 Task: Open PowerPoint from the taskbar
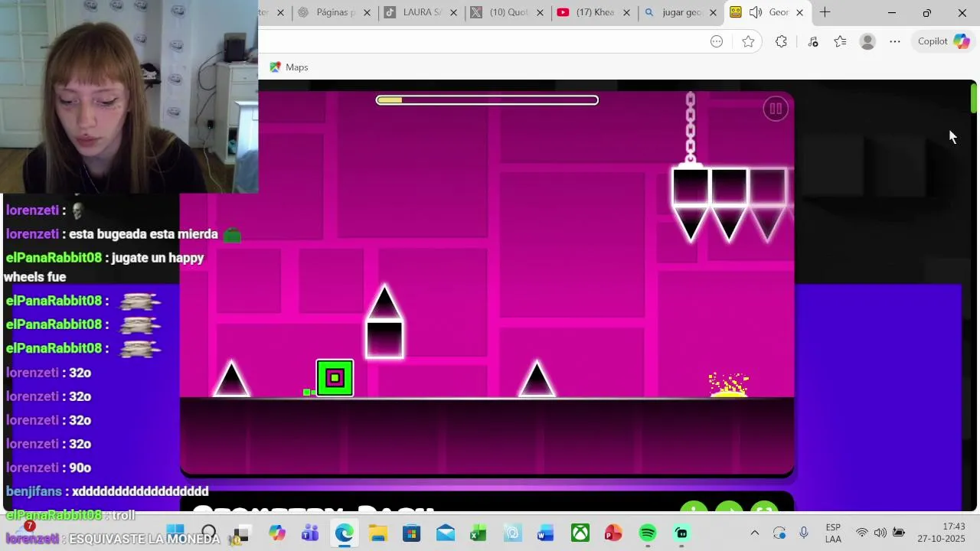click(x=614, y=533)
